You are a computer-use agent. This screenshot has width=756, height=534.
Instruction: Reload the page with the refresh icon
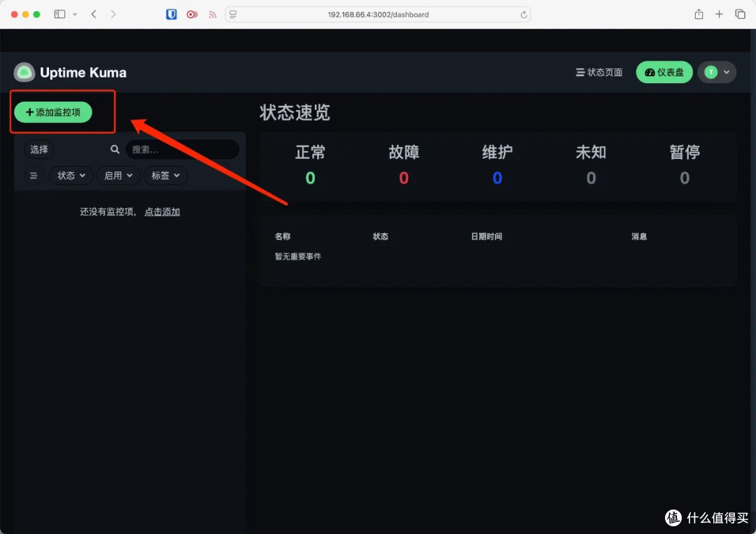pyautogui.click(x=524, y=15)
